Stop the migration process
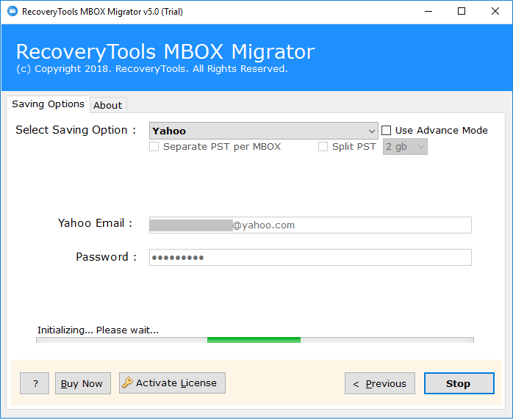513x420 pixels. click(x=459, y=383)
